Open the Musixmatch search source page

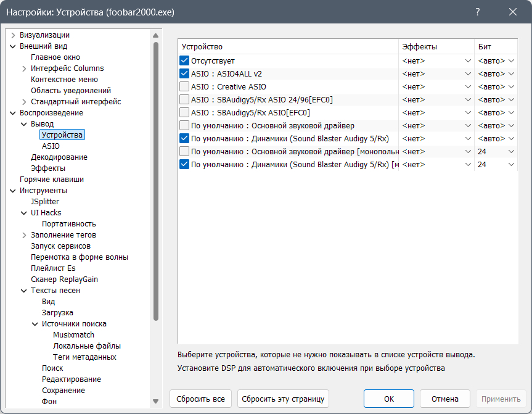point(73,335)
